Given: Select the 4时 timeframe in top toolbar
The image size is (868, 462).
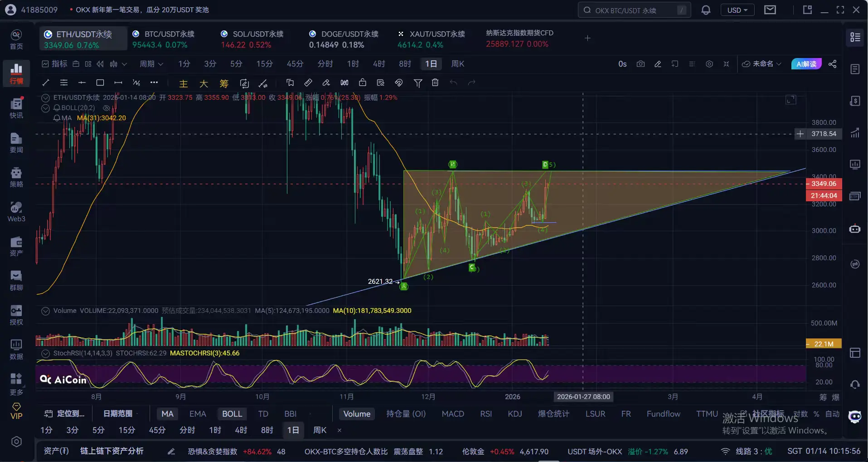Looking at the screenshot, I should click(379, 64).
